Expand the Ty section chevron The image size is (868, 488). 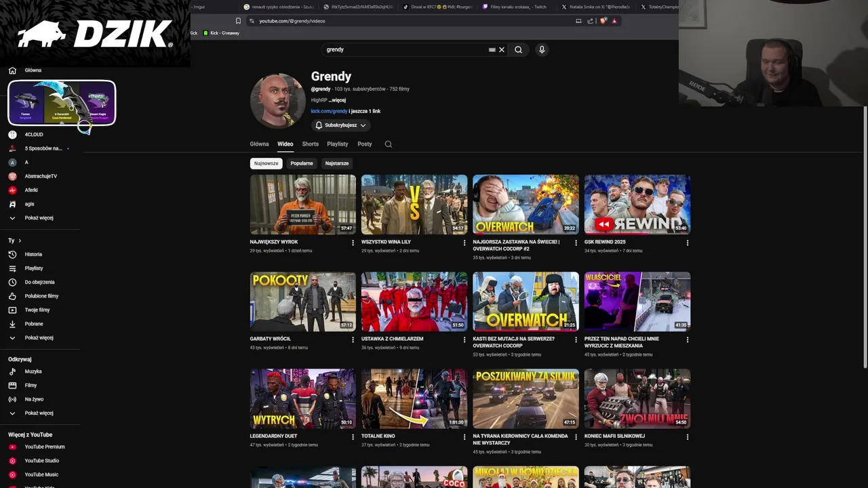[20, 241]
